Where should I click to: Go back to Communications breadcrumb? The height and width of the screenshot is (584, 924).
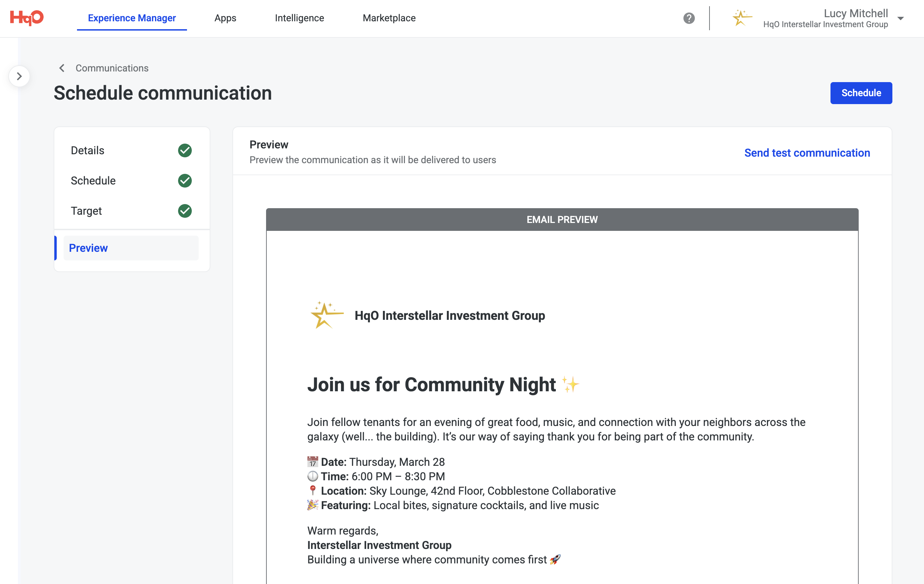pos(112,68)
